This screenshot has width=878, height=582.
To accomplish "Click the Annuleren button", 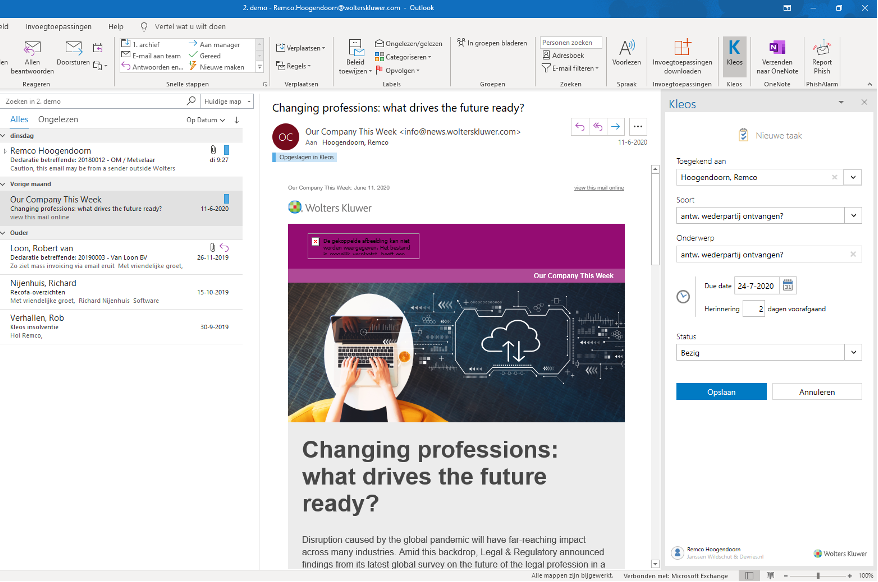I will (x=816, y=392).
